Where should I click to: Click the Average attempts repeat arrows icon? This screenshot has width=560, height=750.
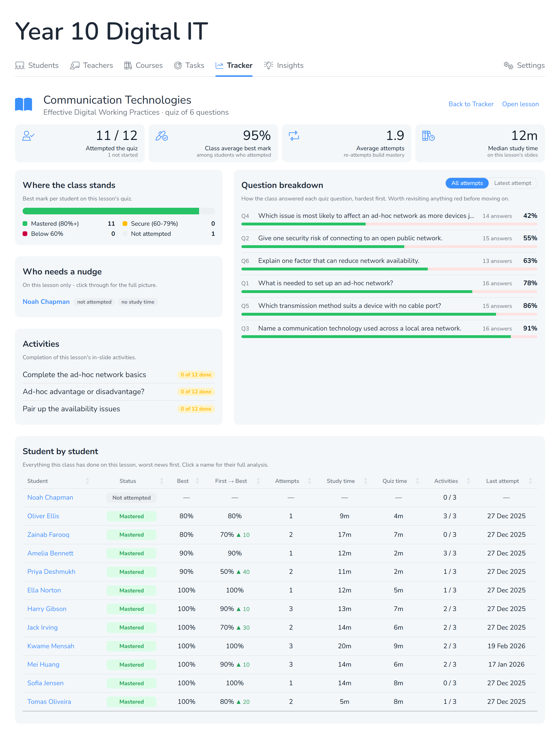294,136
